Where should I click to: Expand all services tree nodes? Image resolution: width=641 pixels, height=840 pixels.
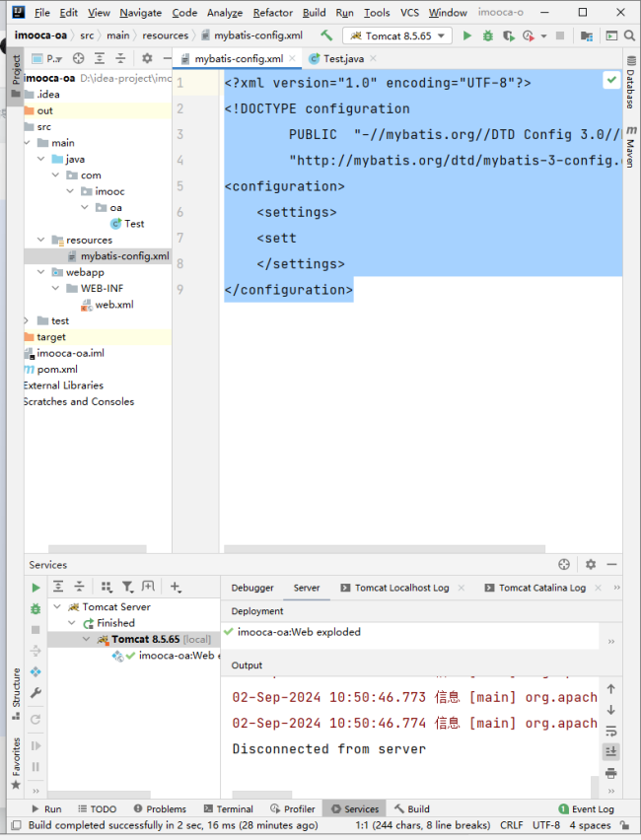tap(58, 588)
